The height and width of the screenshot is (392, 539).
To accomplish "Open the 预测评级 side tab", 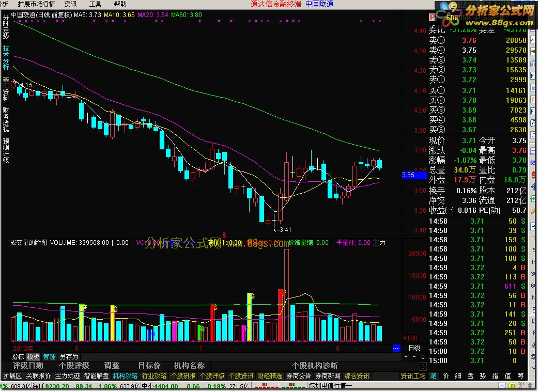I will pos(6,150).
